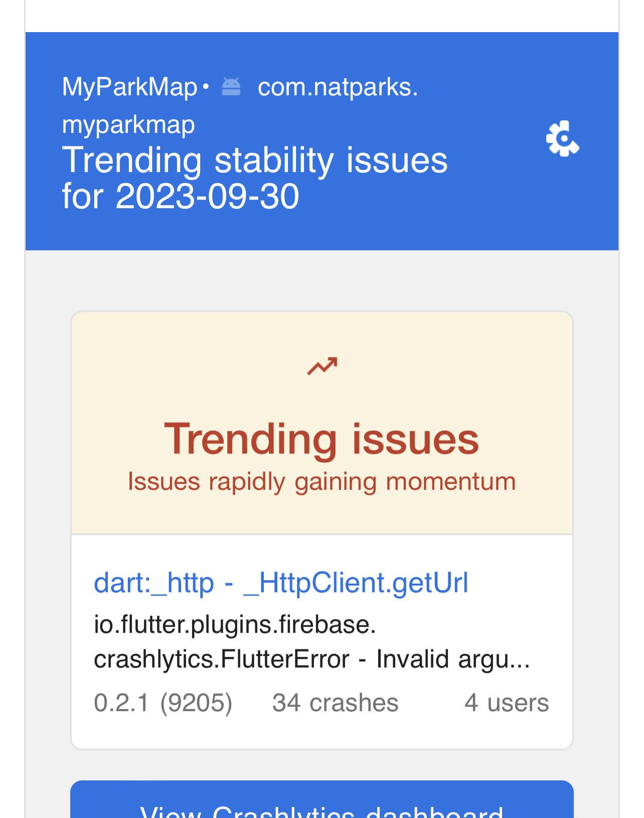Click the MyParkMap app name
The height and width of the screenshot is (818, 644).
click(129, 87)
